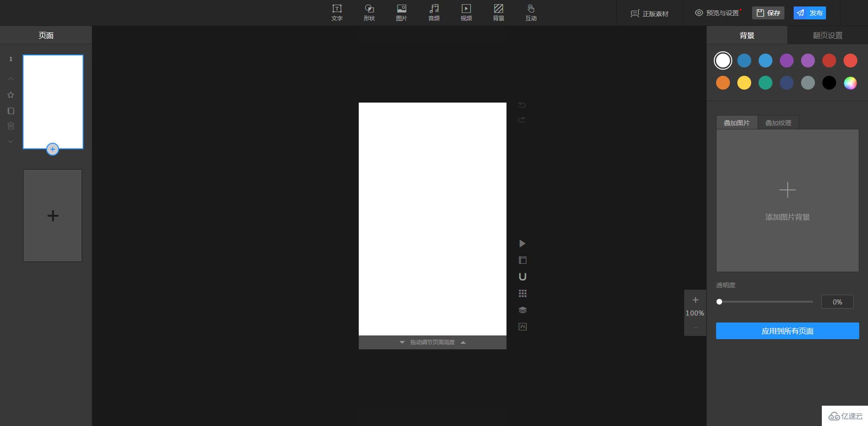
Task: Open the 音频 audio tool
Action: click(x=434, y=13)
